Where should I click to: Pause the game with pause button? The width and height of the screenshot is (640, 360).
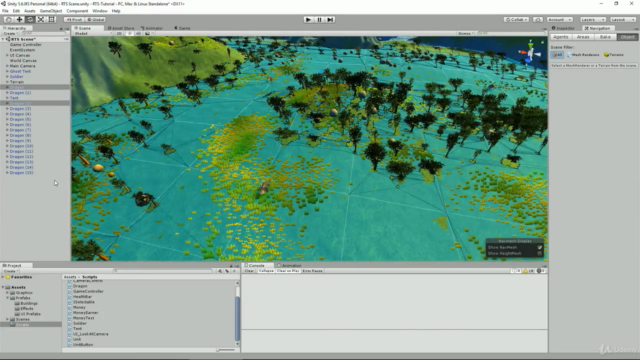[x=320, y=20]
